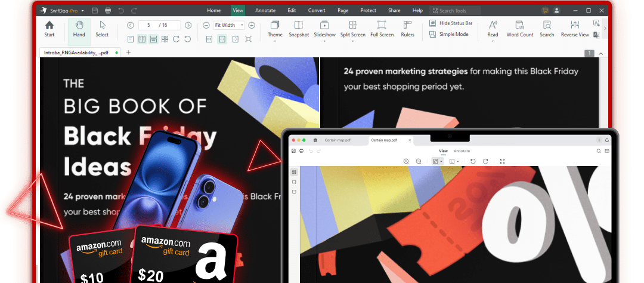Choose the fit page icon

click(x=236, y=39)
